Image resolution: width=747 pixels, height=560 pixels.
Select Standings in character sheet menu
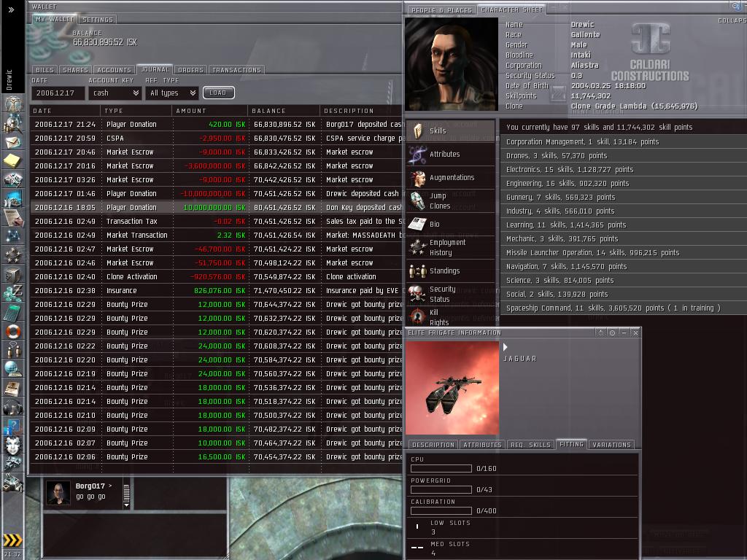tap(451, 271)
